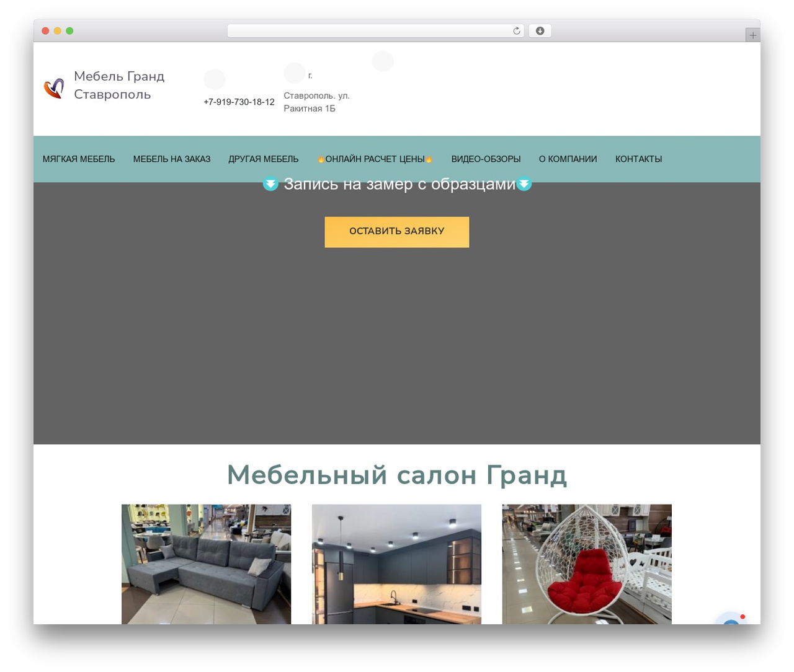Screen dimensions: 794x672
Task: Open the КОНТАКТЫ page
Action: (639, 159)
